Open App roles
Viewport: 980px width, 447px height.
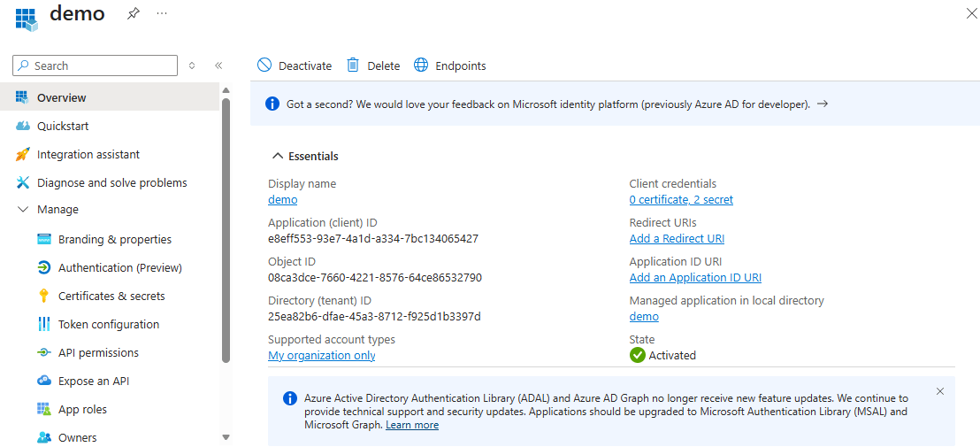[82, 410]
